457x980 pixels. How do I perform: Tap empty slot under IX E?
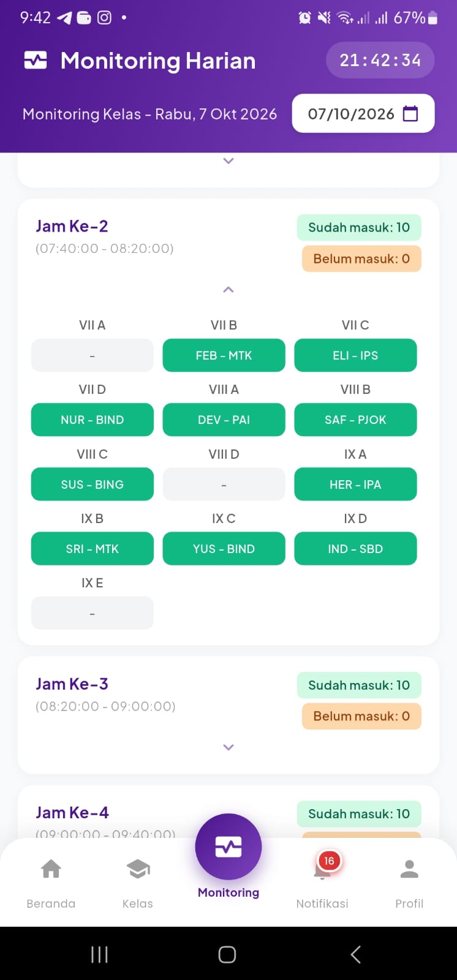(x=93, y=613)
